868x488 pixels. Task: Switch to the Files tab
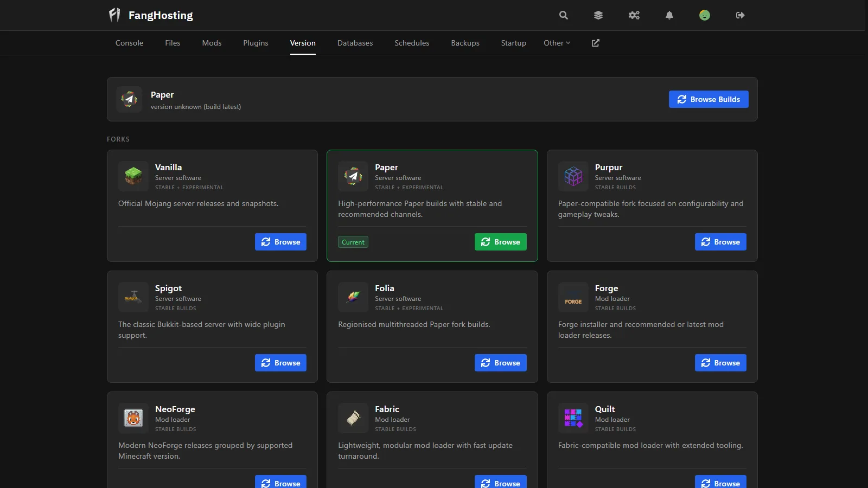173,43
